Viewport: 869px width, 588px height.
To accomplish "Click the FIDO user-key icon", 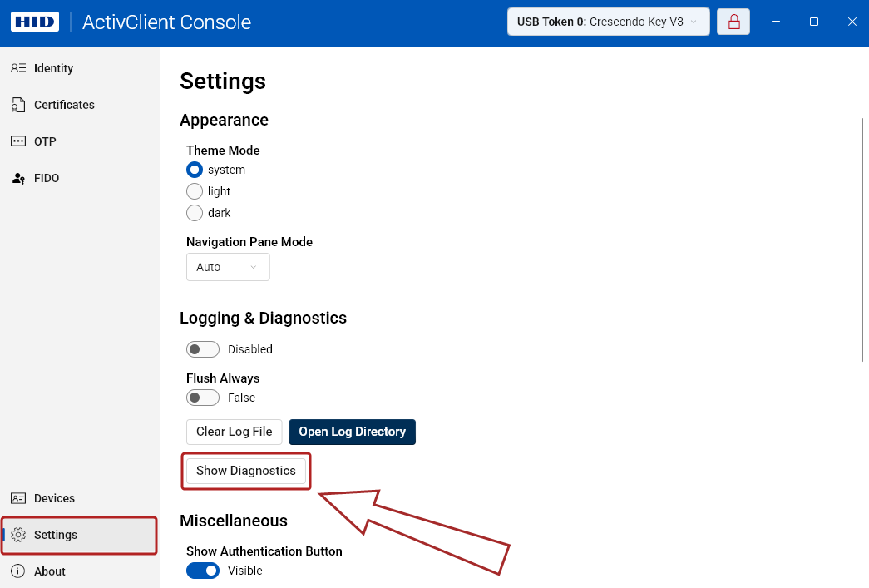I will (x=18, y=178).
